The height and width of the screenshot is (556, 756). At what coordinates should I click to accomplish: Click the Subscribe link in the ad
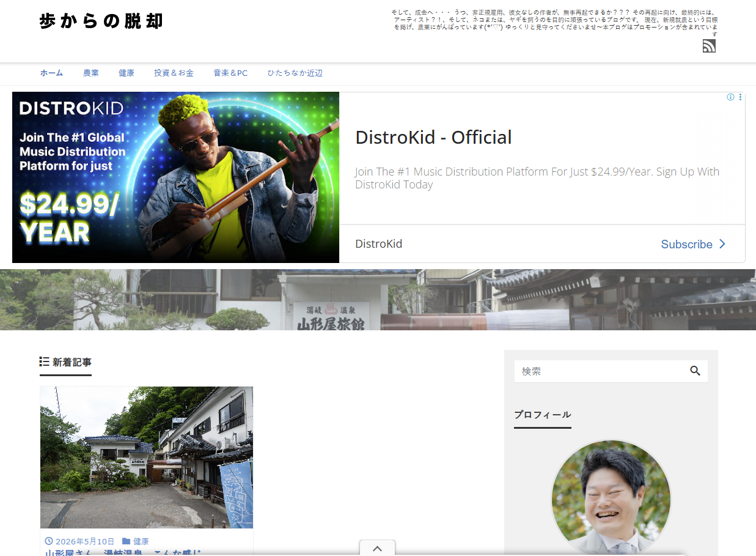point(687,244)
